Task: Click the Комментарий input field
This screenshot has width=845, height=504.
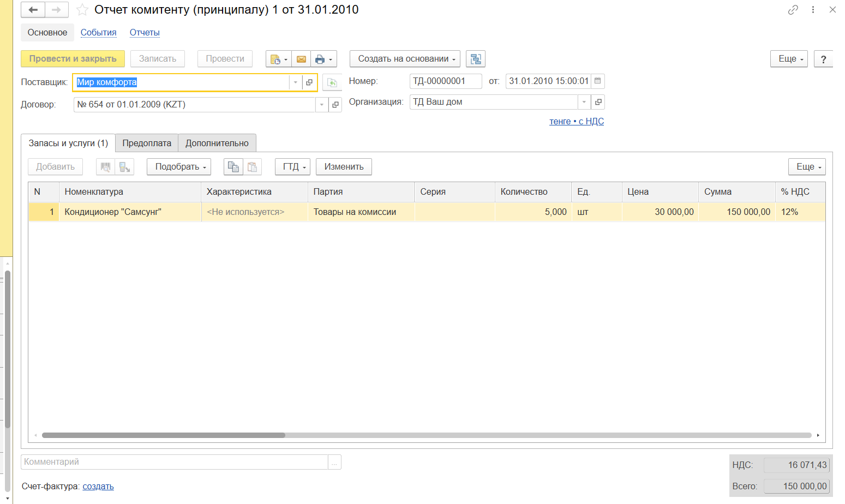Action: (175, 462)
